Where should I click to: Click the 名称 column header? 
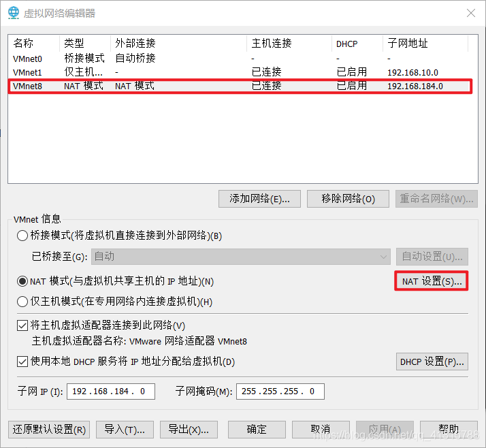point(34,44)
